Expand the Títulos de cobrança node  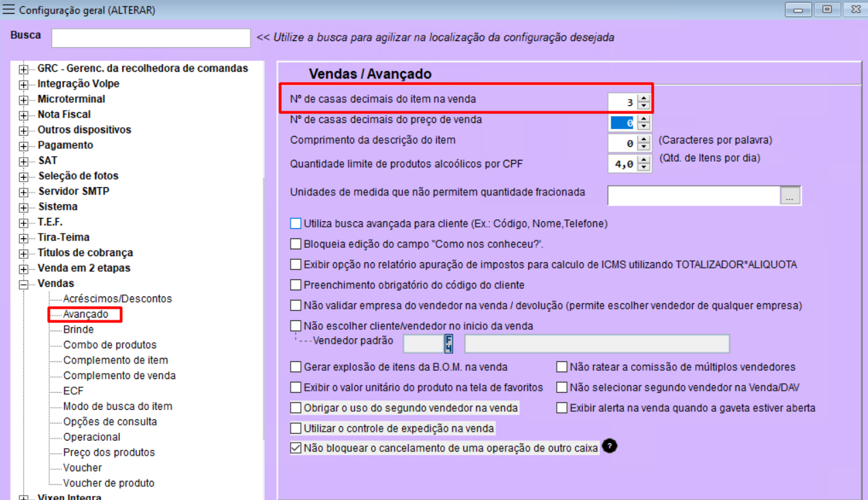click(24, 253)
